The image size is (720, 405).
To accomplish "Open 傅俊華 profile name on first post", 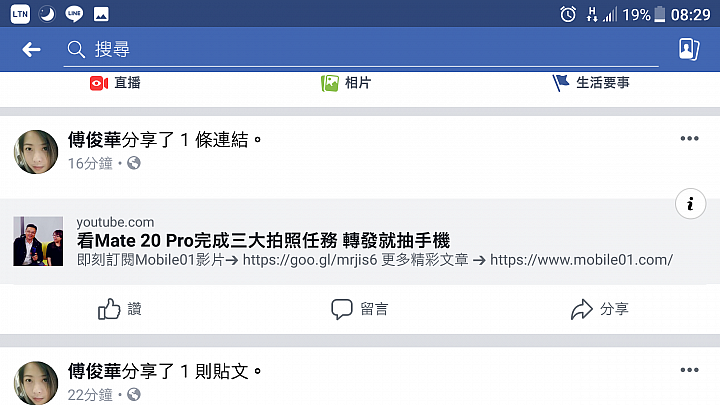I will tap(95, 140).
